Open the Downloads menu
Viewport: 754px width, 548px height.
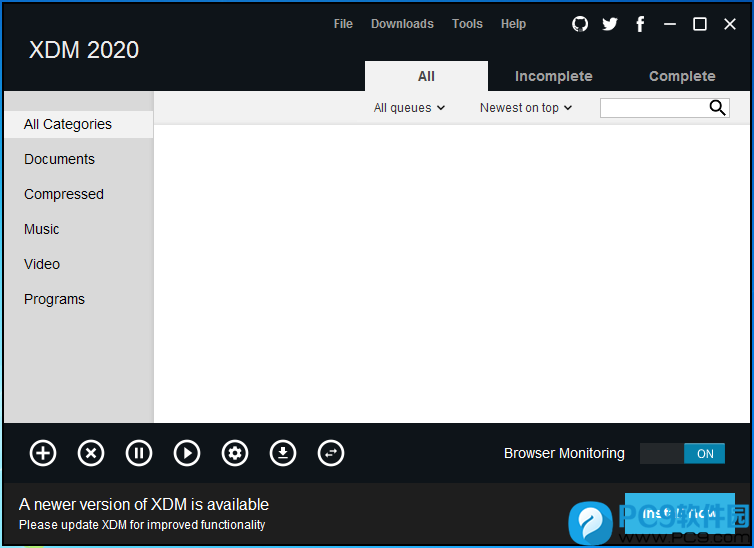pos(402,24)
